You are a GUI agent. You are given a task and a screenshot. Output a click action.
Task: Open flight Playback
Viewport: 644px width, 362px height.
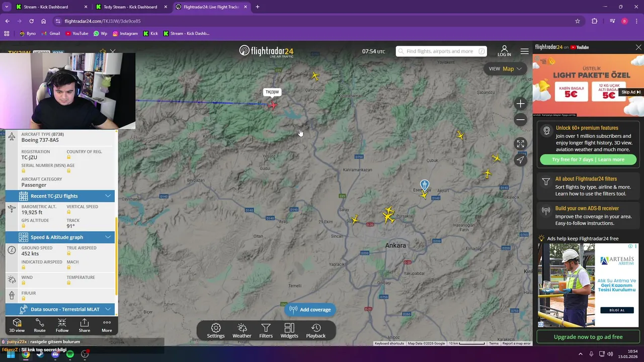coord(316,331)
